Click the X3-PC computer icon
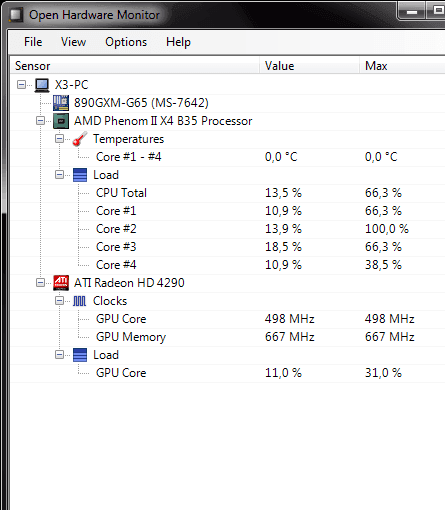 (x=42, y=85)
